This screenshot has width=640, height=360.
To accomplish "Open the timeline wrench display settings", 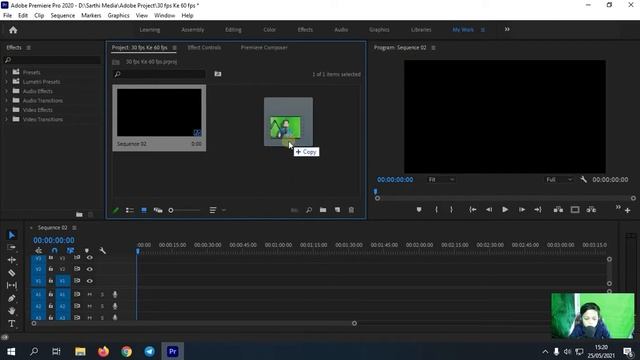I will [102, 251].
